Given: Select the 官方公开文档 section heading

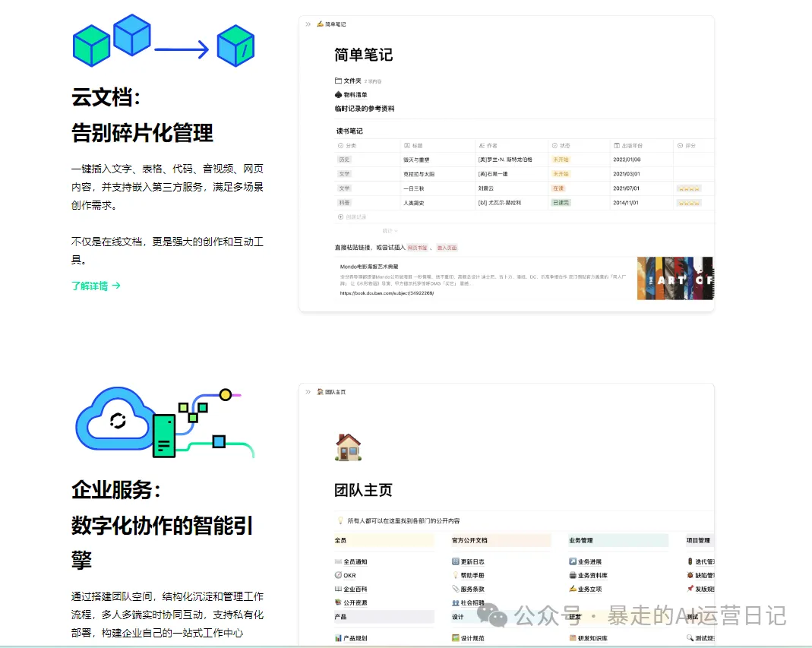Looking at the screenshot, I should point(469,540).
